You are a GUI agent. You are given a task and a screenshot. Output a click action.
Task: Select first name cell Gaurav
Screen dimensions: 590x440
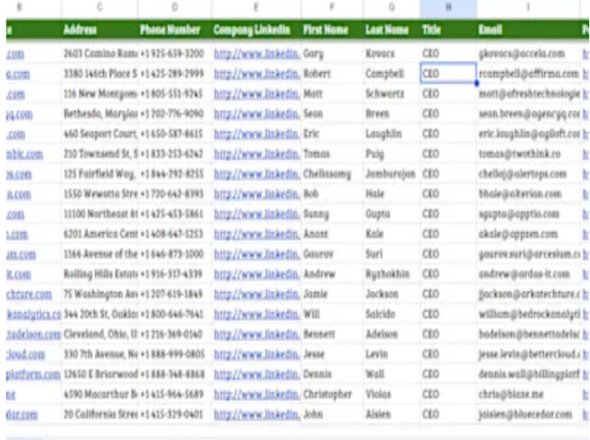click(x=332, y=254)
